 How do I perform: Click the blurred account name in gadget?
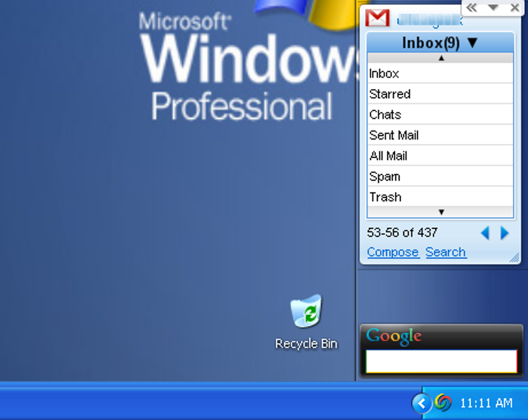click(x=430, y=20)
